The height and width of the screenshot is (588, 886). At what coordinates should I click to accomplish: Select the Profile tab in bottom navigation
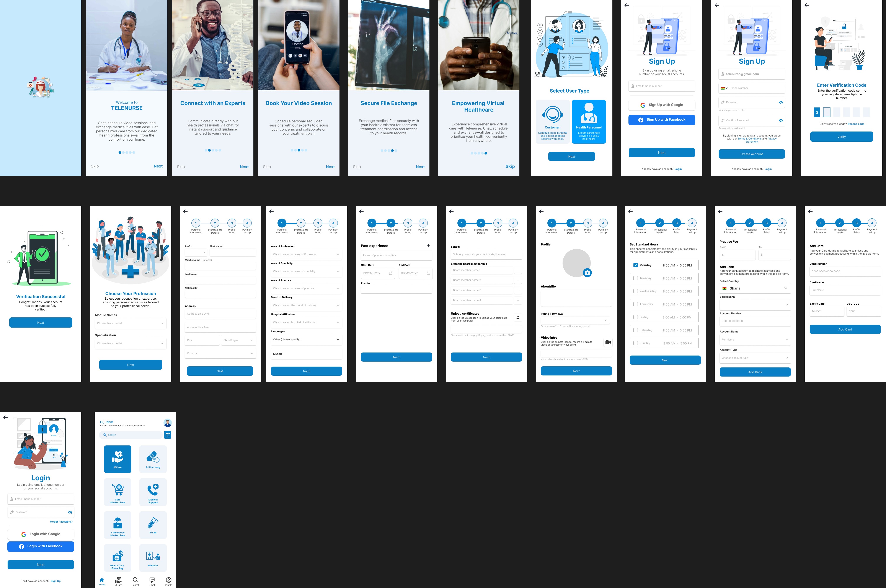[x=168, y=580]
